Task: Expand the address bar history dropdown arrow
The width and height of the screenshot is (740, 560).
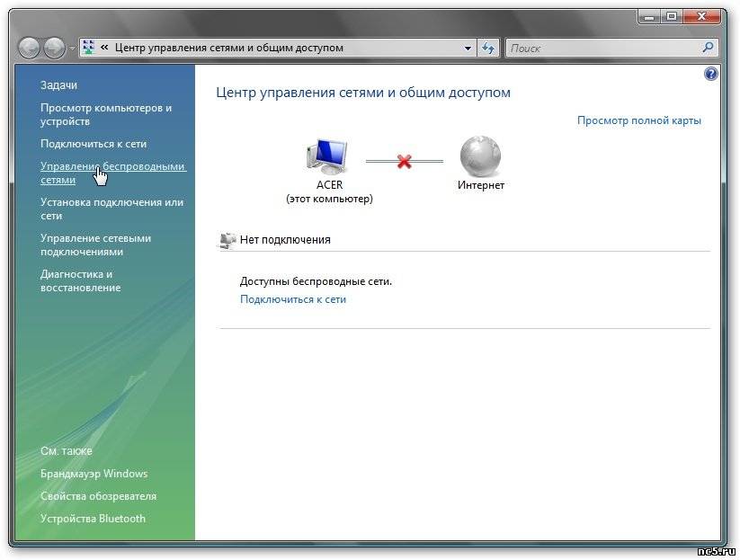Action: [x=468, y=49]
